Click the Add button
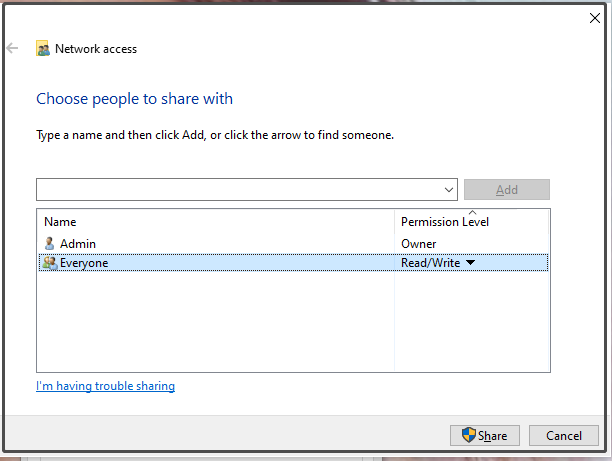The image size is (612, 461). pyautogui.click(x=507, y=190)
